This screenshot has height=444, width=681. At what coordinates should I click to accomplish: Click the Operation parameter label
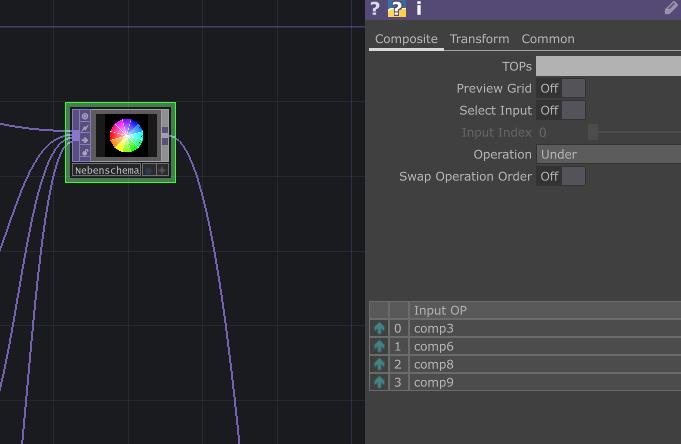(502, 154)
